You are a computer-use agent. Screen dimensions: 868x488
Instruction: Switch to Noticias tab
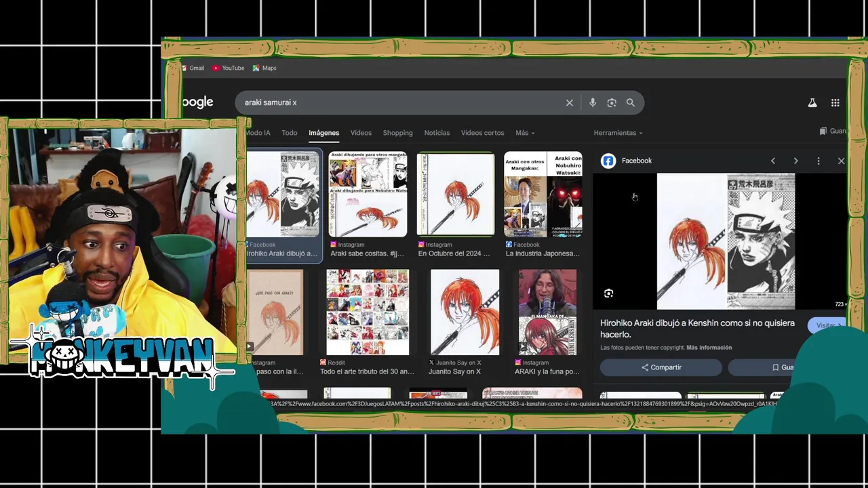[437, 133]
